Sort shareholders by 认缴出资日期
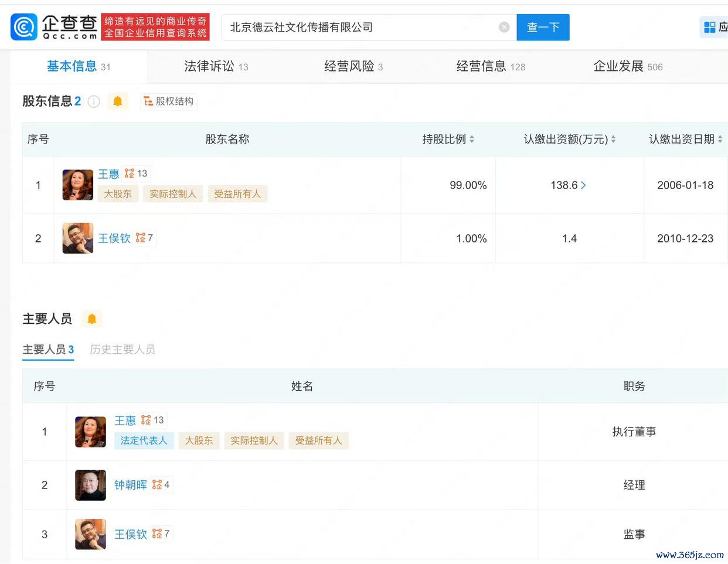 tap(720, 139)
